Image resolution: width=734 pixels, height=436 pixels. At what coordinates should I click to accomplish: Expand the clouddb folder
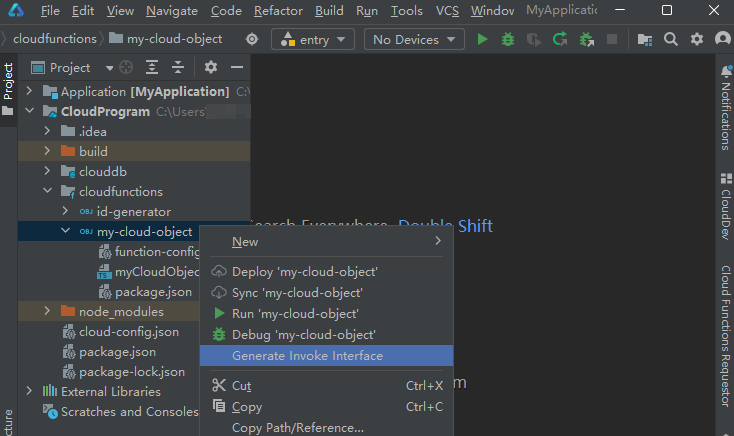coord(47,171)
